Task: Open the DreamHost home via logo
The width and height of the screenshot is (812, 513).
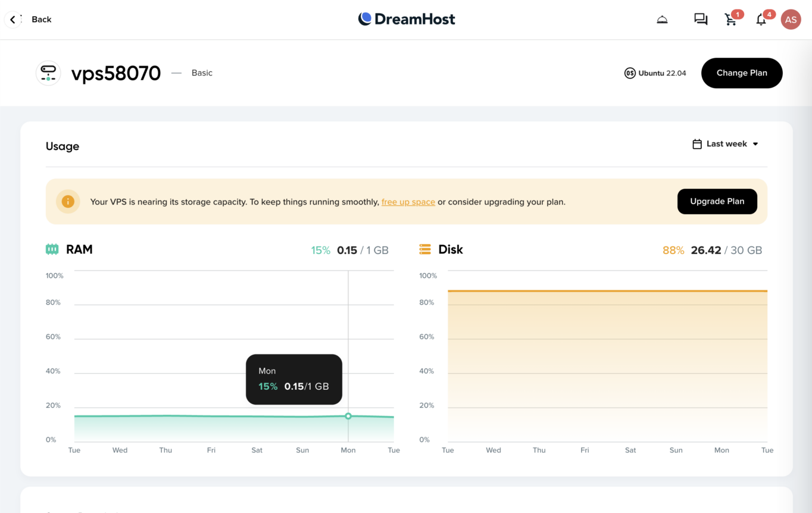Action: pos(407,18)
